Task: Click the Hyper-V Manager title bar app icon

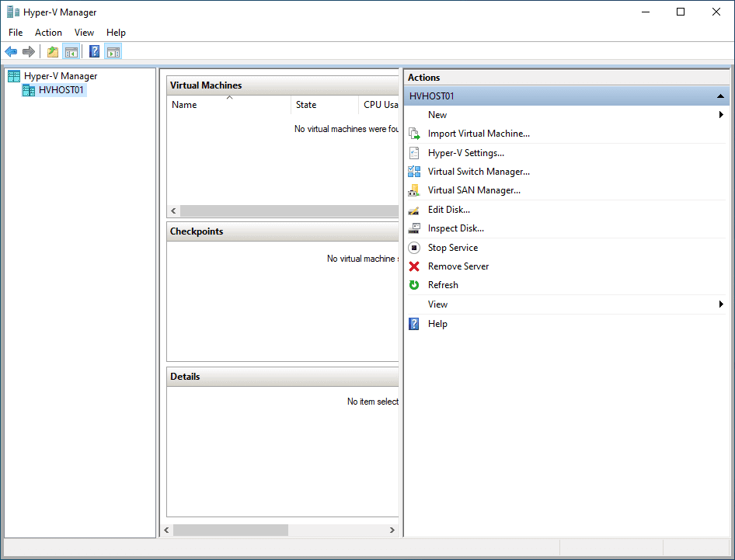Action: [13, 12]
